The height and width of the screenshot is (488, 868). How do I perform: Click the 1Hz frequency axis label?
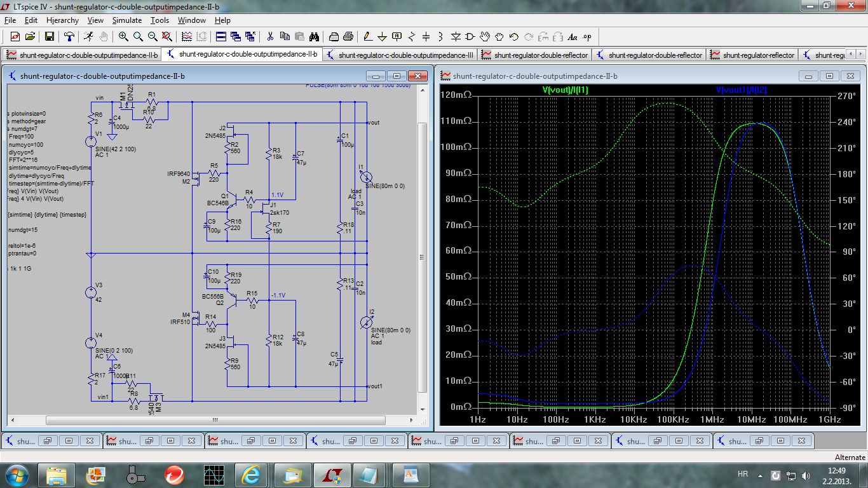click(x=477, y=420)
